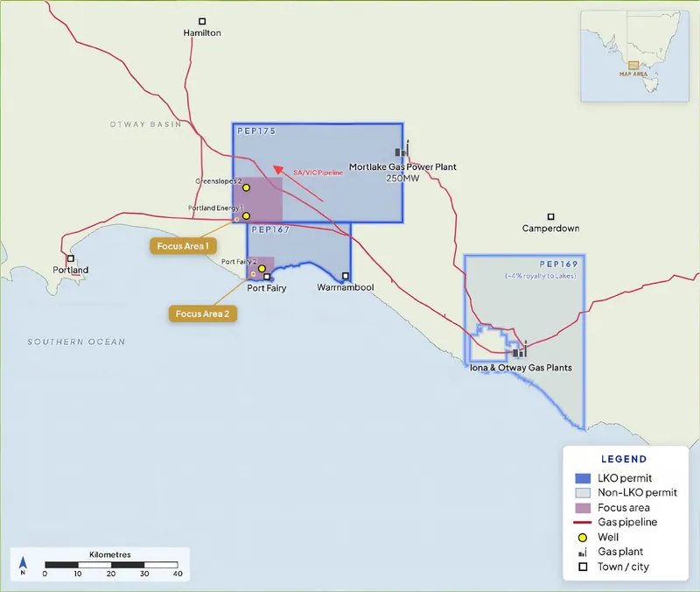Click the Portland town square marker
Image resolution: width=700 pixels, height=592 pixels.
(71, 258)
